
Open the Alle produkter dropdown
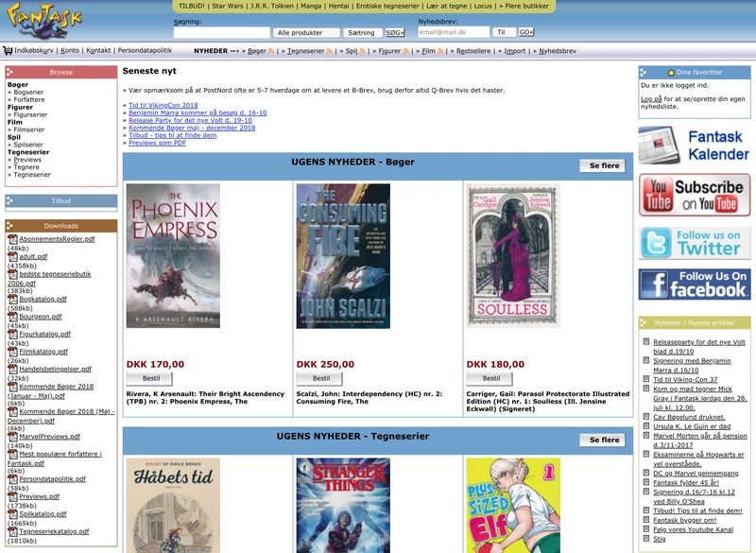306,33
